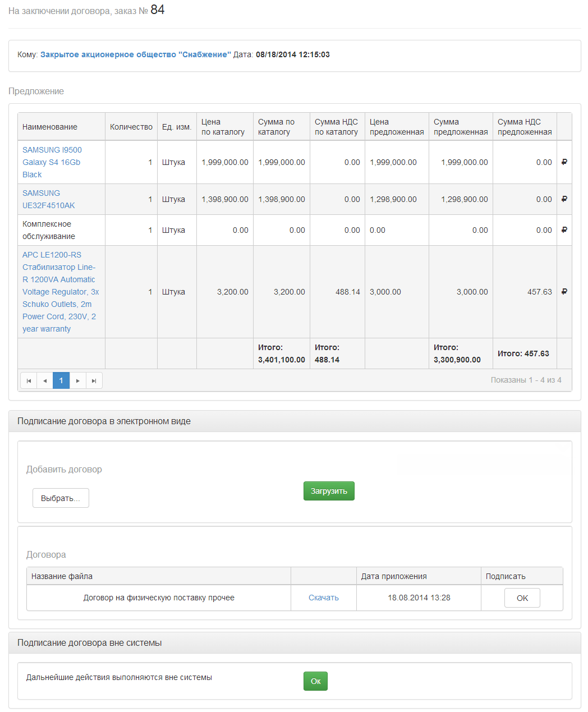Open Закрытое акционерное общество "Снабжение" link

click(135, 54)
